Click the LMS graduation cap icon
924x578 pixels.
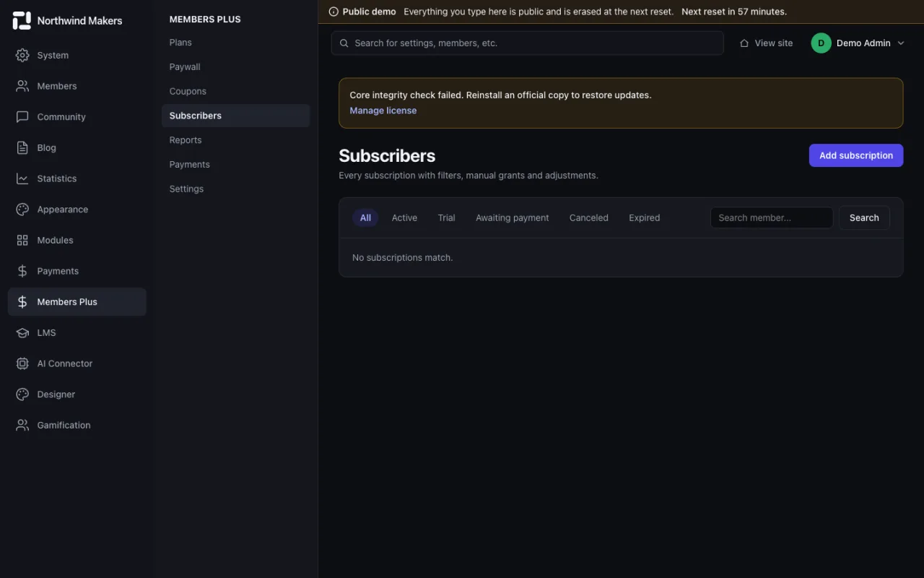click(x=22, y=332)
